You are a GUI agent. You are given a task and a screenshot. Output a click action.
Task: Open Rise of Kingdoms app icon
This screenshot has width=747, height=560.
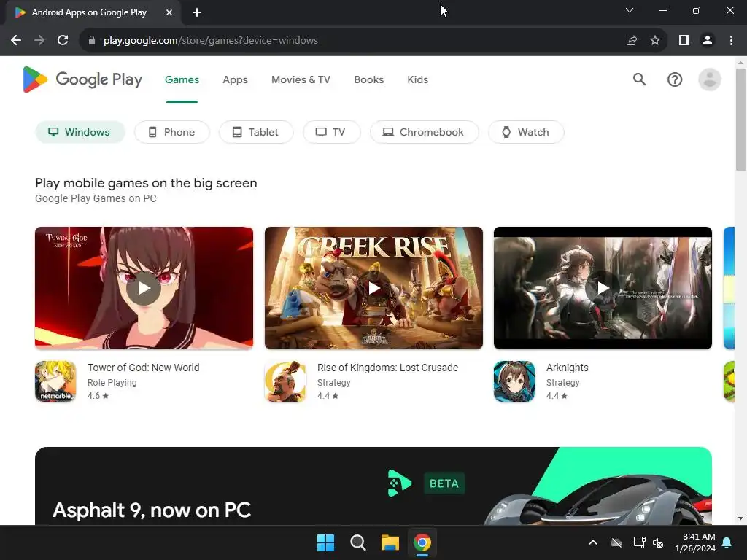(285, 381)
